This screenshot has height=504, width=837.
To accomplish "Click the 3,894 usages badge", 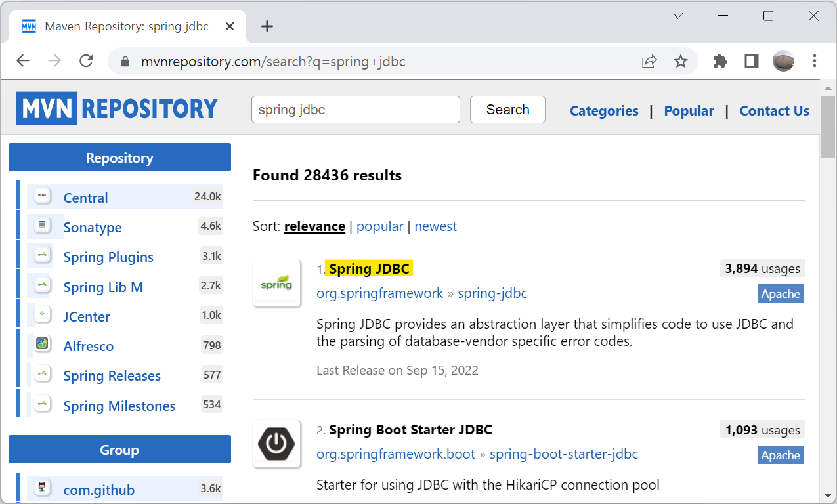I will pyautogui.click(x=762, y=268).
